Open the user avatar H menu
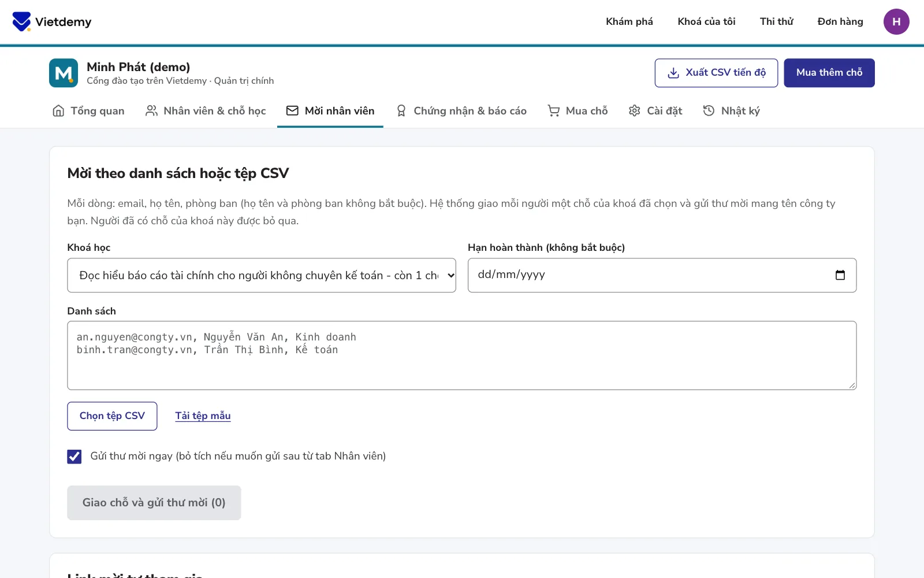This screenshot has height=578, width=924. [896, 22]
